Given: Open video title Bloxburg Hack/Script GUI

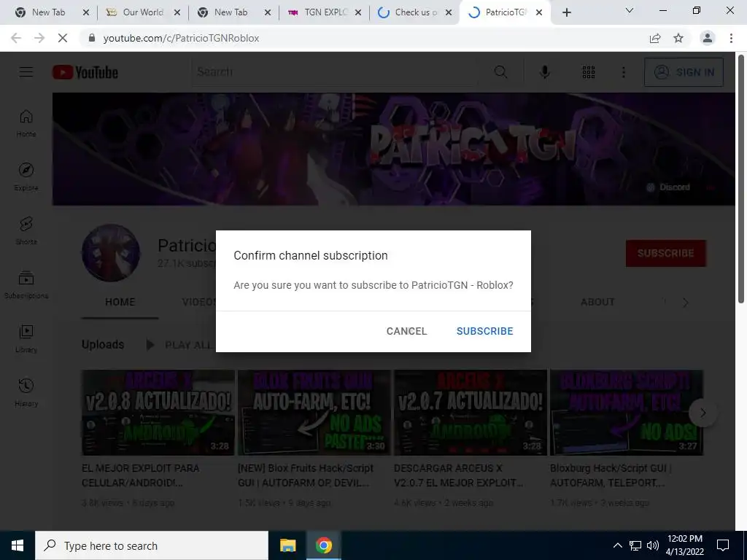Looking at the screenshot, I should point(611,475).
